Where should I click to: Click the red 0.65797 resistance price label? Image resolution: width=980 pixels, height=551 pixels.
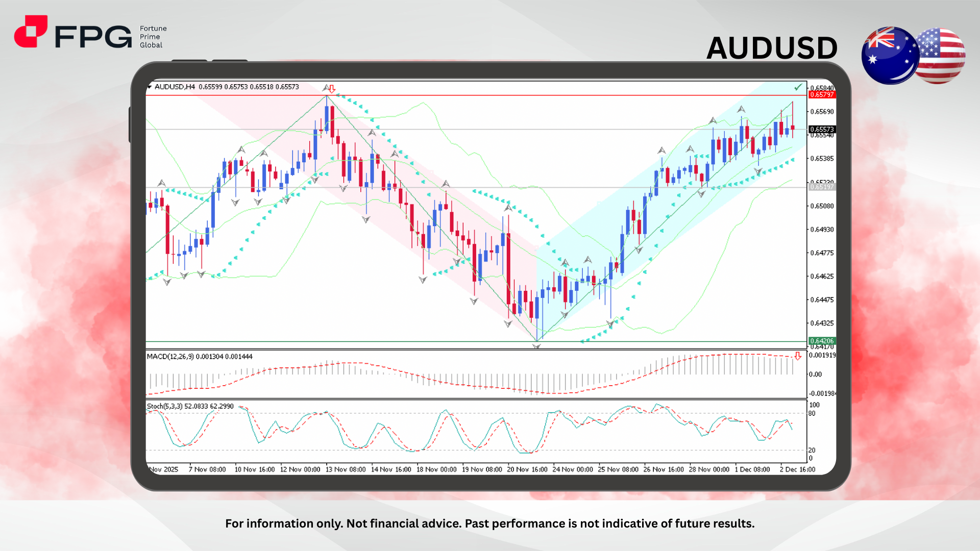[822, 95]
